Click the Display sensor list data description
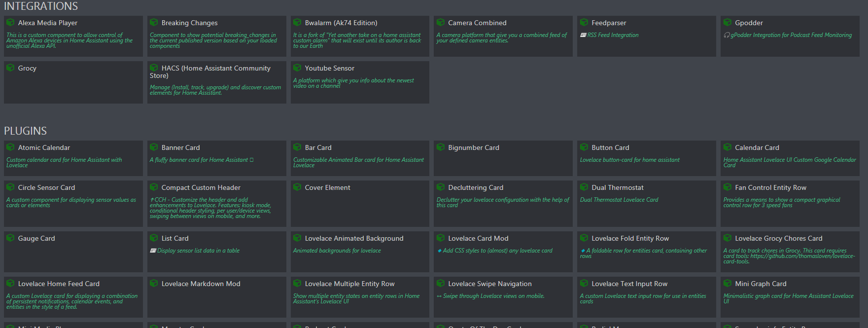This screenshot has width=868, height=328. [195, 251]
